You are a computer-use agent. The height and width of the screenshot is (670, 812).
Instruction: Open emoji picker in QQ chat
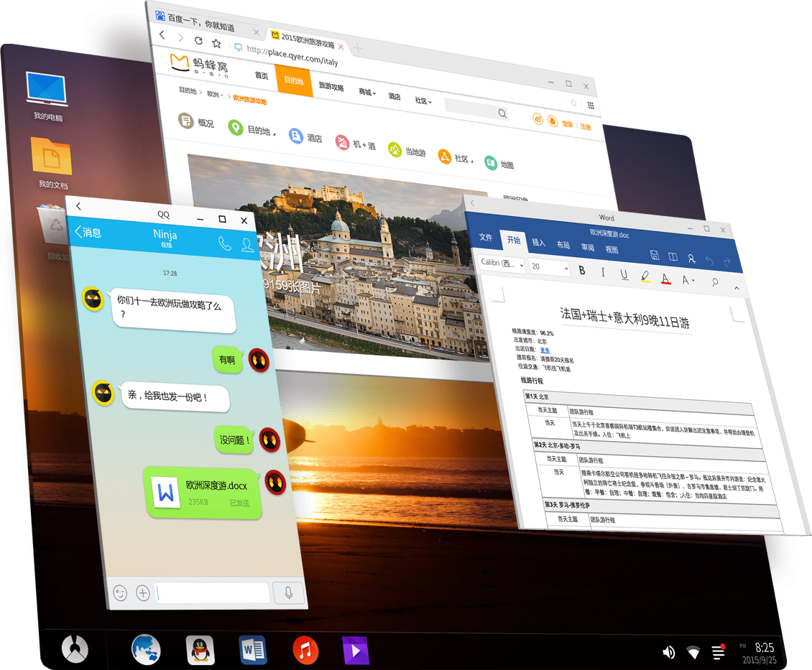pyautogui.click(x=120, y=593)
